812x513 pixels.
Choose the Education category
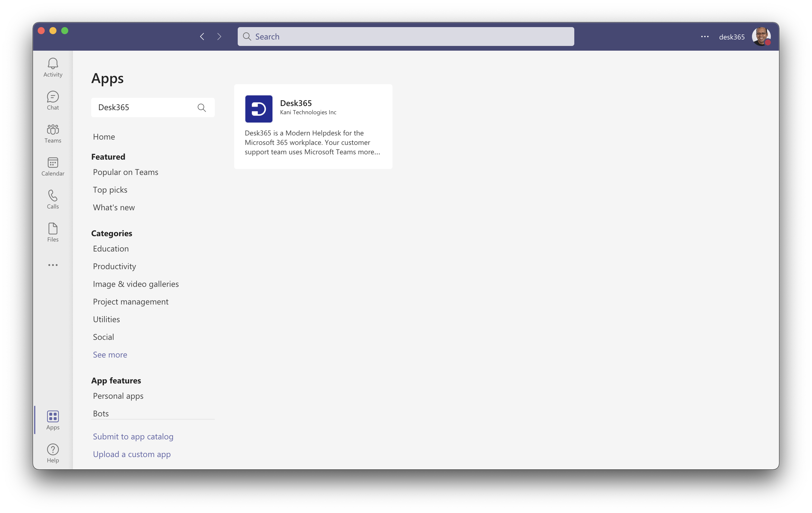[x=111, y=249]
